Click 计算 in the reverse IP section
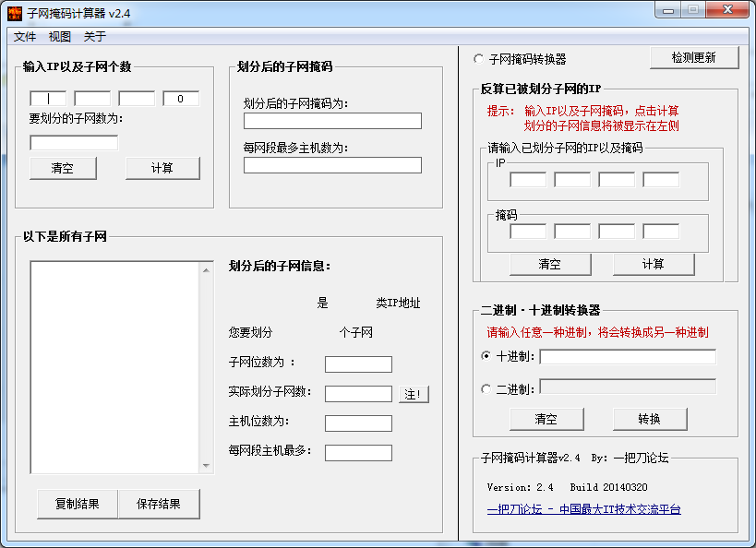 coord(654,264)
